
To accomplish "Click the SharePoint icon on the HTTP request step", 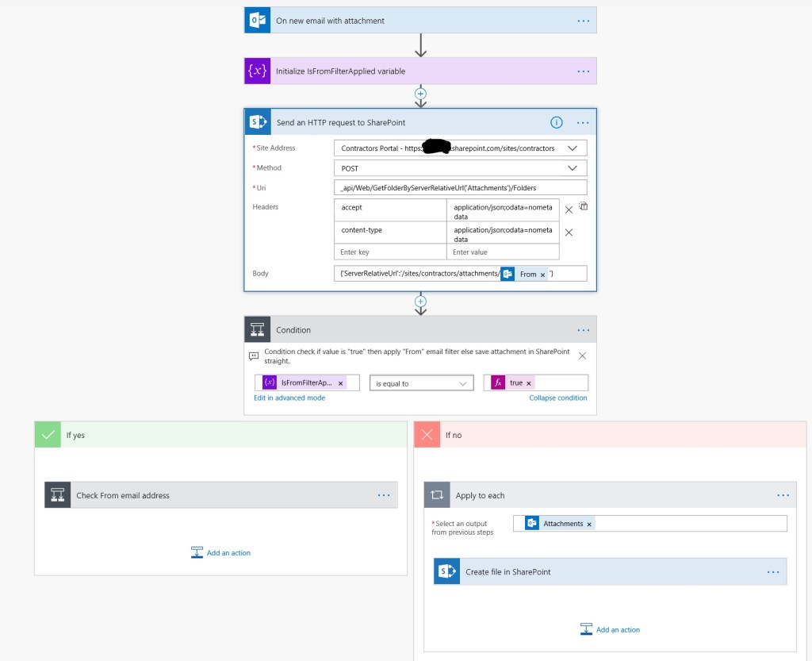I will [258, 121].
